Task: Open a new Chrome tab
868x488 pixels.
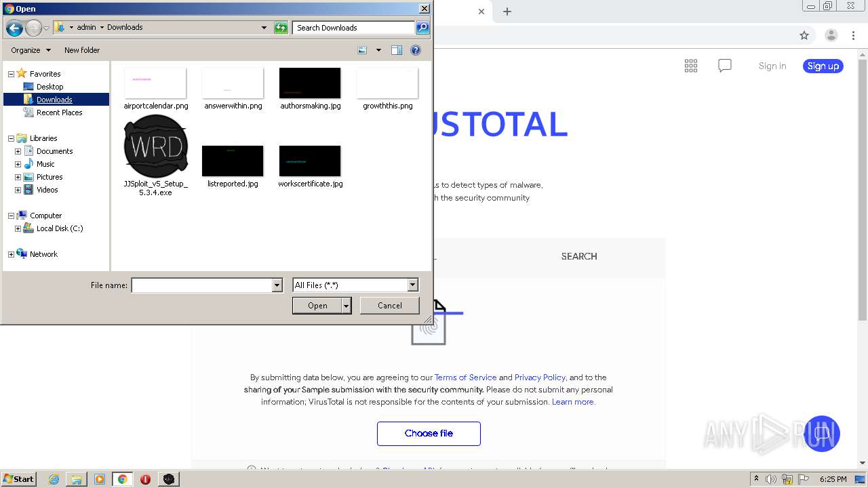Action: 507,12
